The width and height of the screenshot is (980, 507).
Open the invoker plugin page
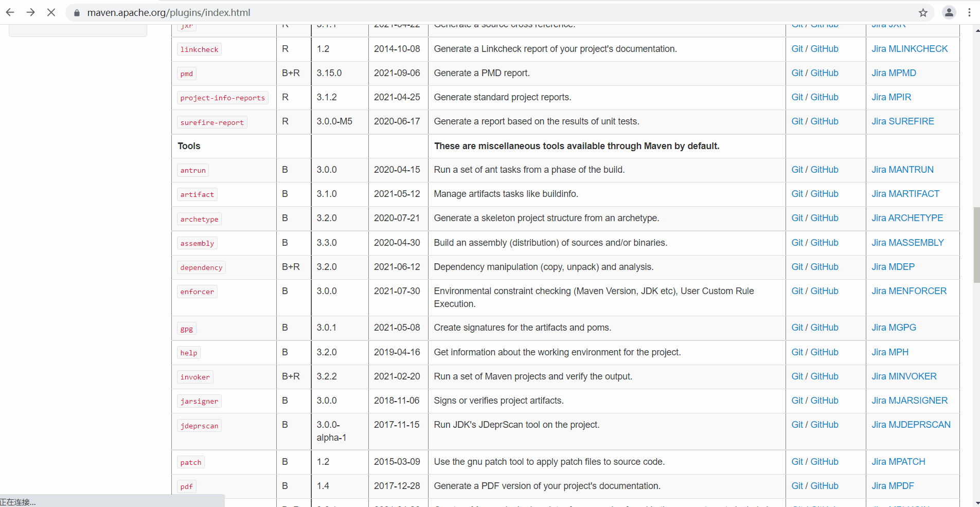tap(195, 377)
